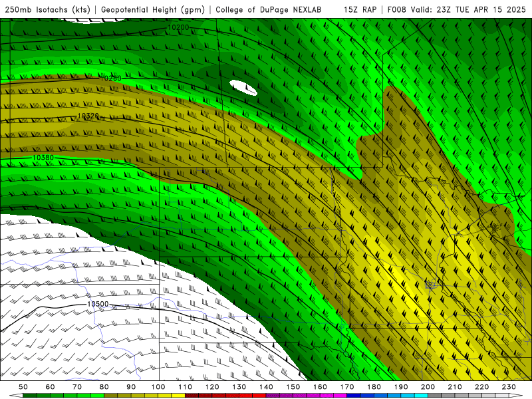Image resolution: width=532 pixels, height=399 pixels.
Task: Click the darkest green swatch at 50 kts
Action: [x=30, y=396]
